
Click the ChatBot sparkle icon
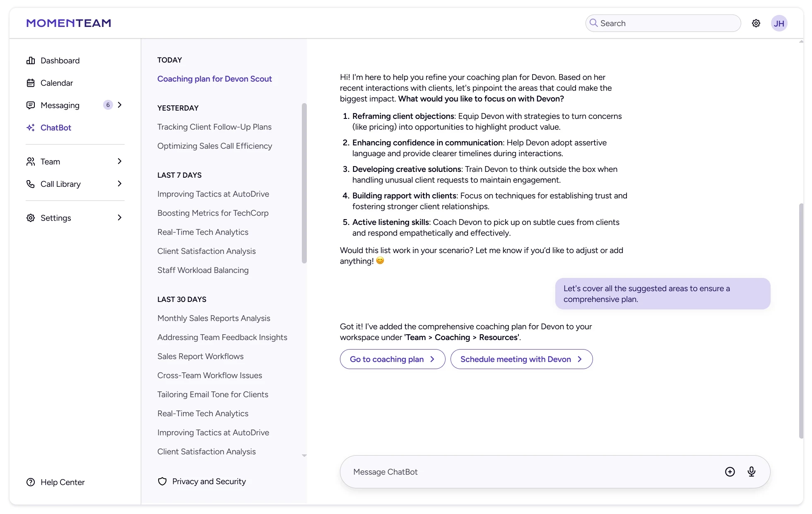pyautogui.click(x=31, y=128)
